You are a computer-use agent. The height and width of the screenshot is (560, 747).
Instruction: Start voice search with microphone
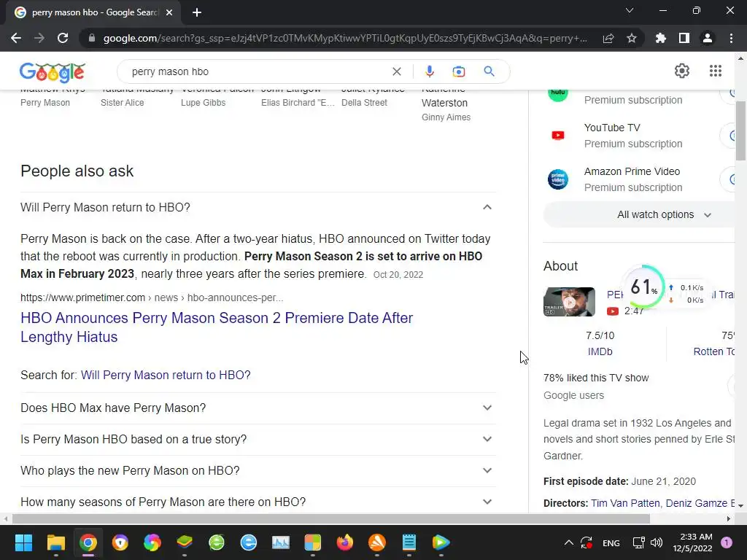(429, 71)
